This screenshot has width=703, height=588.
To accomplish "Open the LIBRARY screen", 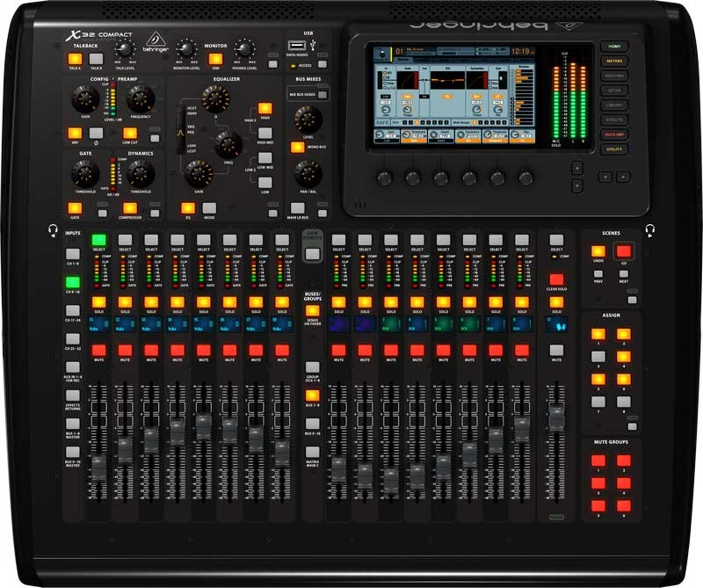I will [x=614, y=104].
